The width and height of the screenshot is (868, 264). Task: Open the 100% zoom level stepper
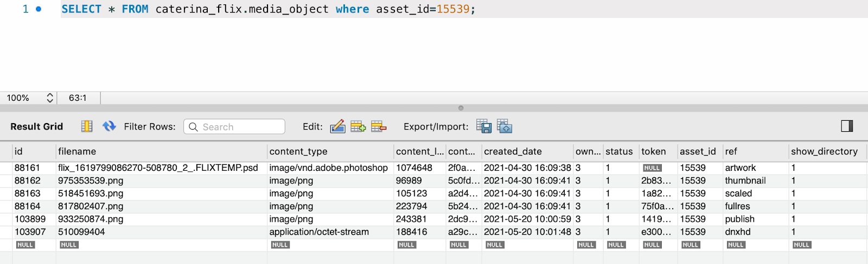coord(50,98)
